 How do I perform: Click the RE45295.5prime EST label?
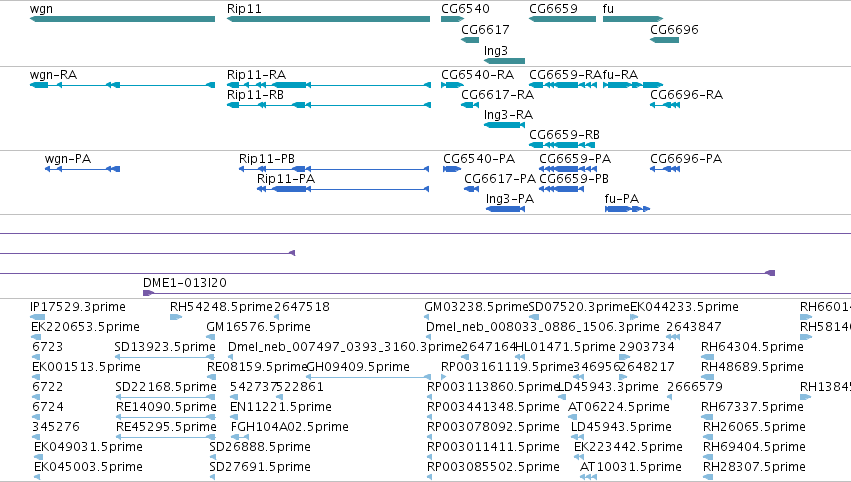click(167, 428)
